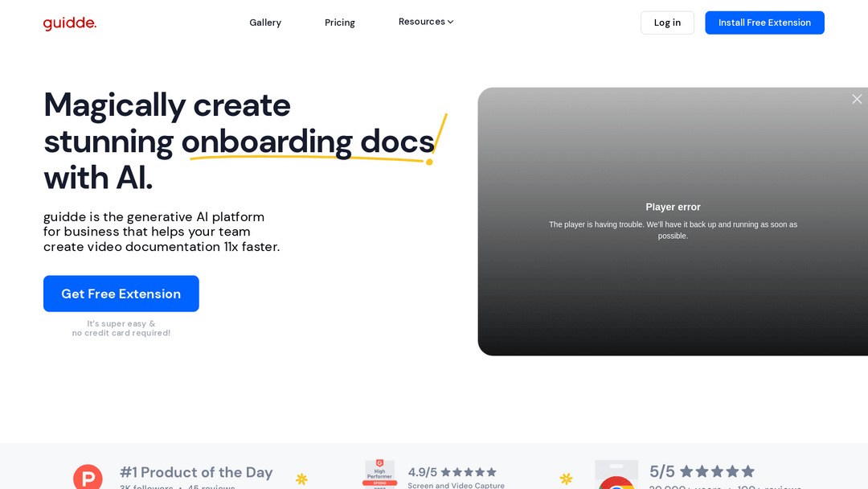Click 'no credit card required!' note
This screenshot has width=868, height=489.
[x=121, y=333]
